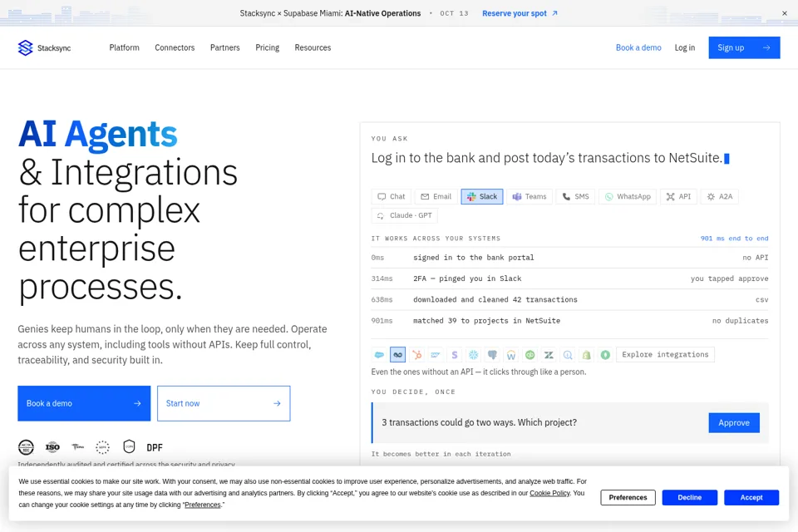Click the underlined Preferences link in cookie text
Viewport: 798px width, 532px height.
[203, 505]
